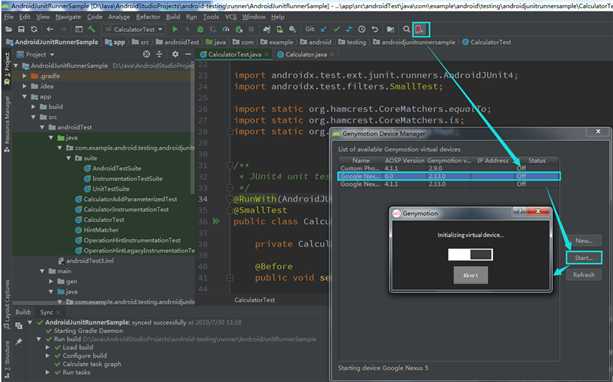The width and height of the screenshot is (613, 382).
Task: Click the Profile app toolbar icon
Action: pyautogui.click(x=226, y=29)
